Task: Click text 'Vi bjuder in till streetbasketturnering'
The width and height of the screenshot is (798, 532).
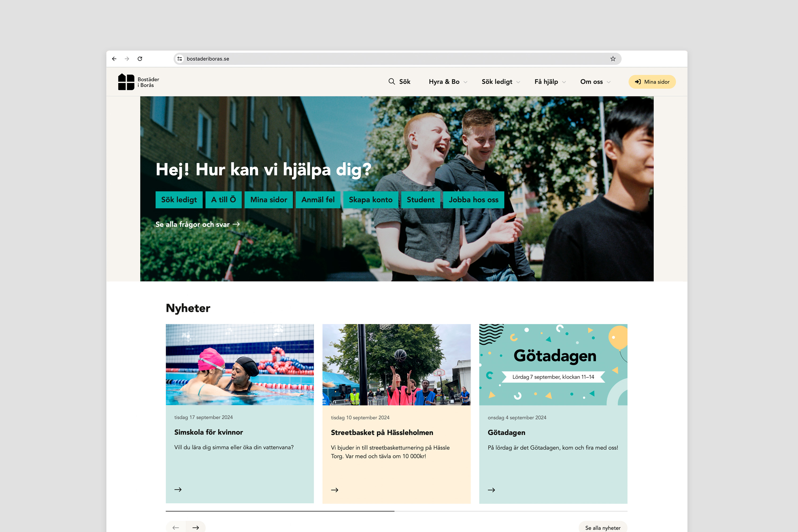Action: click(377, 447)
